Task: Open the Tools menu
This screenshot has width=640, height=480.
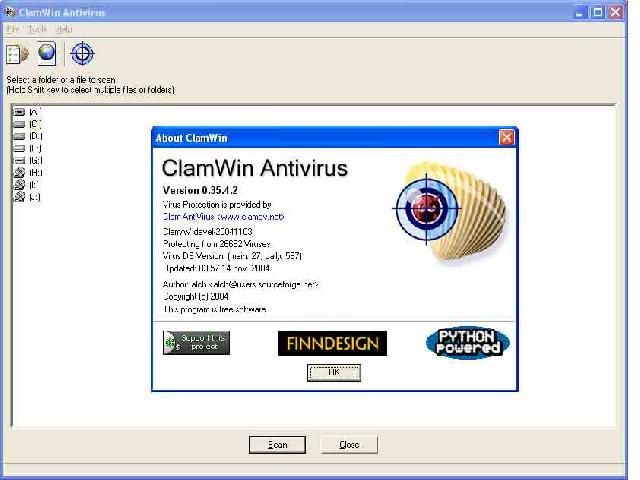Action: 37,29
